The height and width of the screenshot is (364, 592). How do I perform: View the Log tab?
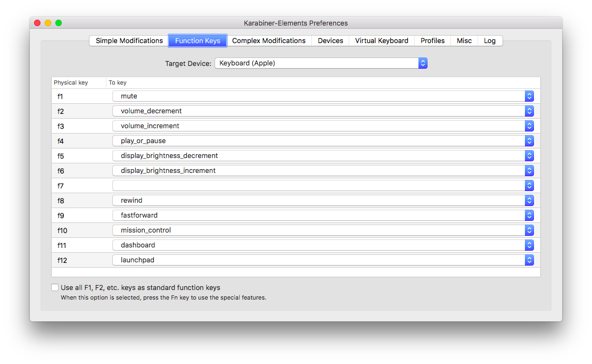[x=490, y=41]
